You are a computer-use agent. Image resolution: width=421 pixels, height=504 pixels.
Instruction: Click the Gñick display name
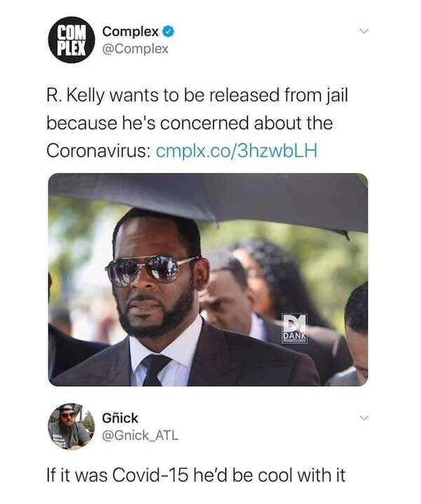(120, 418)
